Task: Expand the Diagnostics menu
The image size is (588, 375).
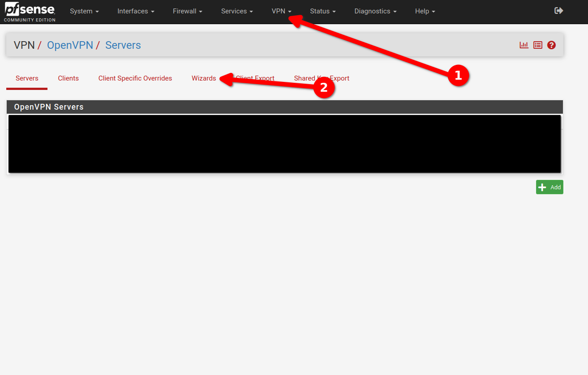Action: [375, 11]
